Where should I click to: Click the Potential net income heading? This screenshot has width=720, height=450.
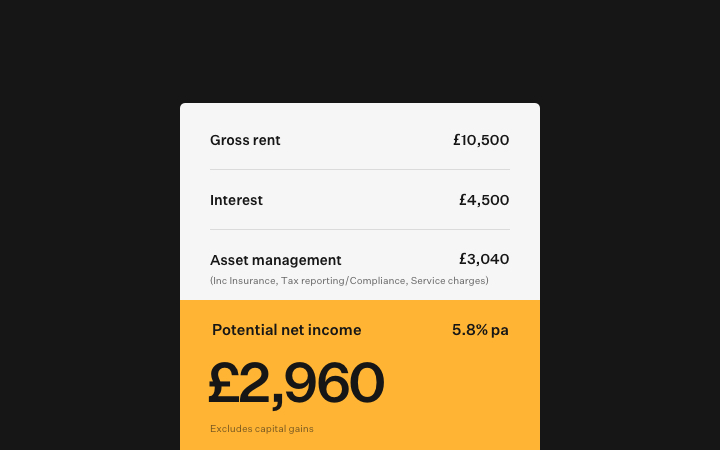tap(286, 330)
